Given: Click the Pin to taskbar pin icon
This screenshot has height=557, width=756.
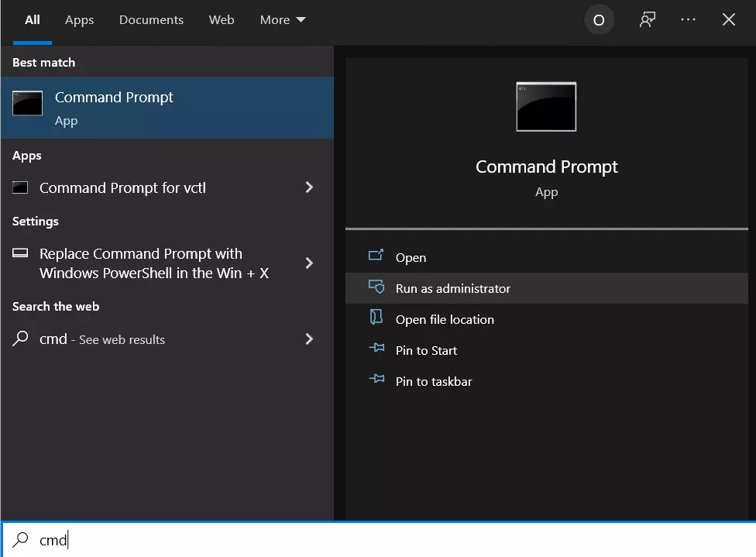Looking at the screenshot, I should pos(376,380).
